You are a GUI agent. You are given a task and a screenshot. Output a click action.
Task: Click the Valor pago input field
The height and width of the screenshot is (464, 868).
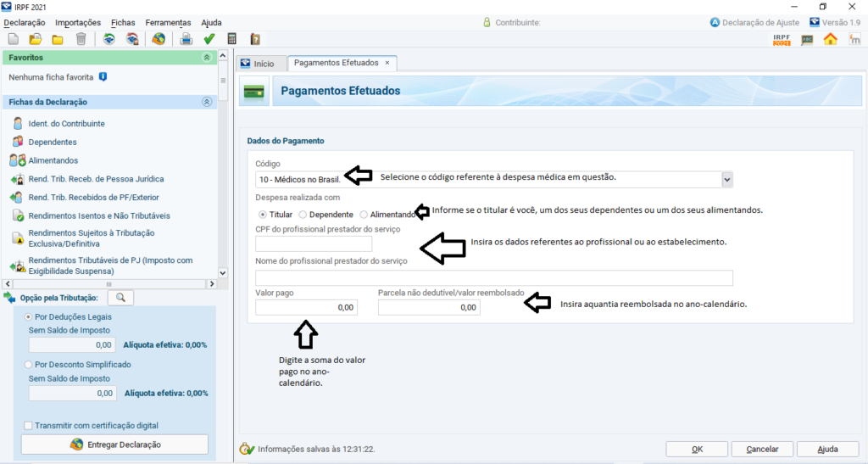306,307
